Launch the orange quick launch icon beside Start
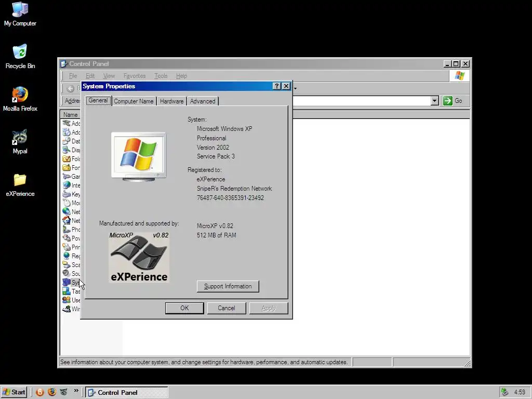 40,392
